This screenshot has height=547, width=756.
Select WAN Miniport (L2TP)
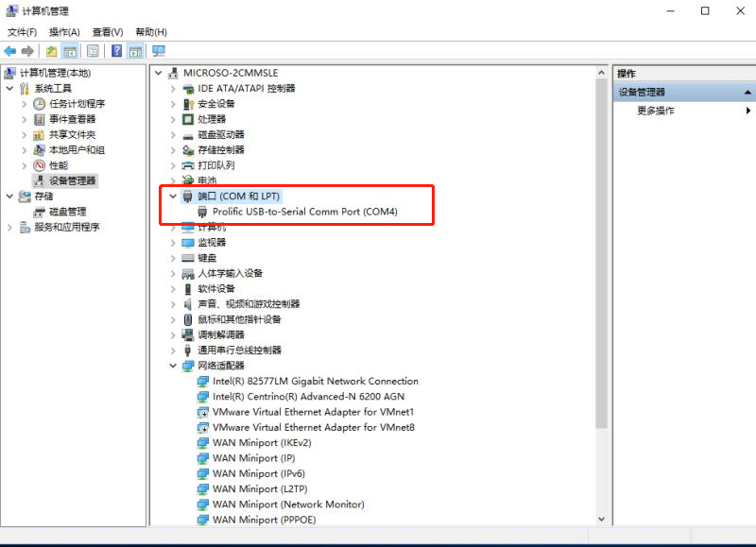pyautogui.click(x=260, y=489)
